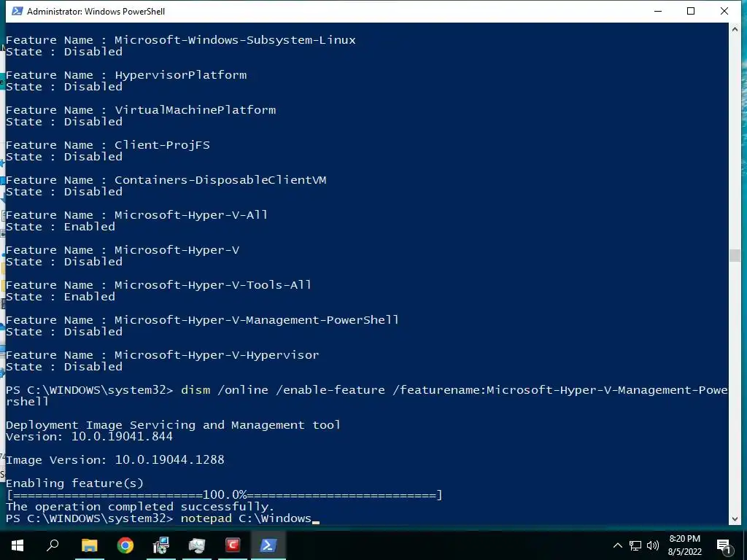The height and width of the screenshot is (560, 747).
Task: Click the Containers-DisposableClientVM text
Action: click(x=220, y=180)
